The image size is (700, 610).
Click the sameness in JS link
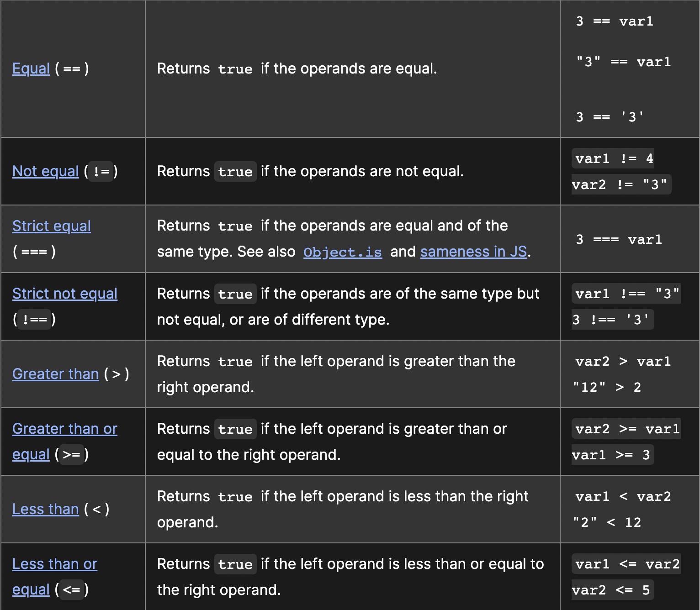(473, 252)
